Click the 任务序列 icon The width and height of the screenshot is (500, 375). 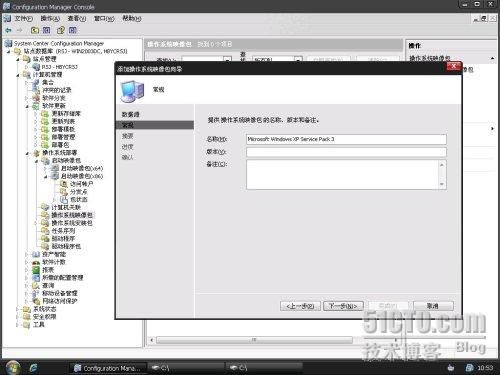pos(45,231)
